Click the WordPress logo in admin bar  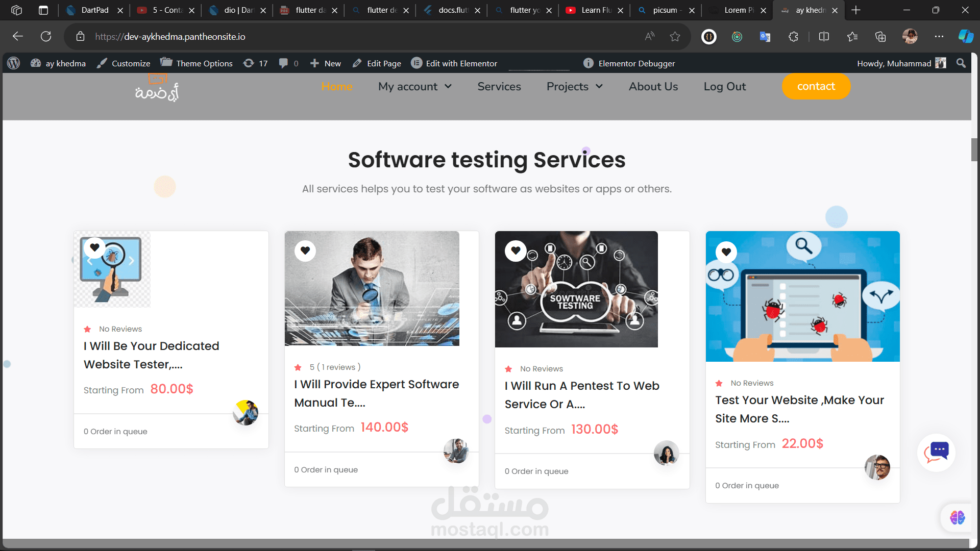tap(14, 63)
